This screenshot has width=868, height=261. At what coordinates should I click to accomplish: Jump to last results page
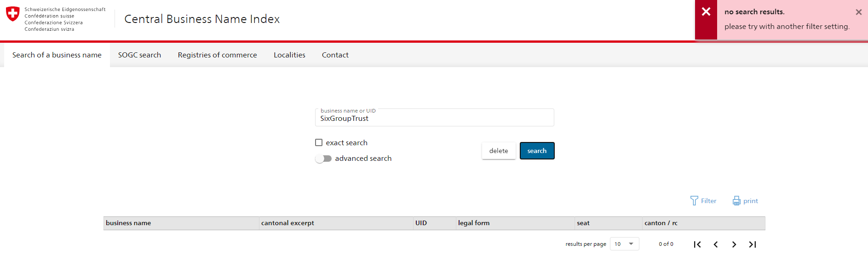click(x=753, y=244)
